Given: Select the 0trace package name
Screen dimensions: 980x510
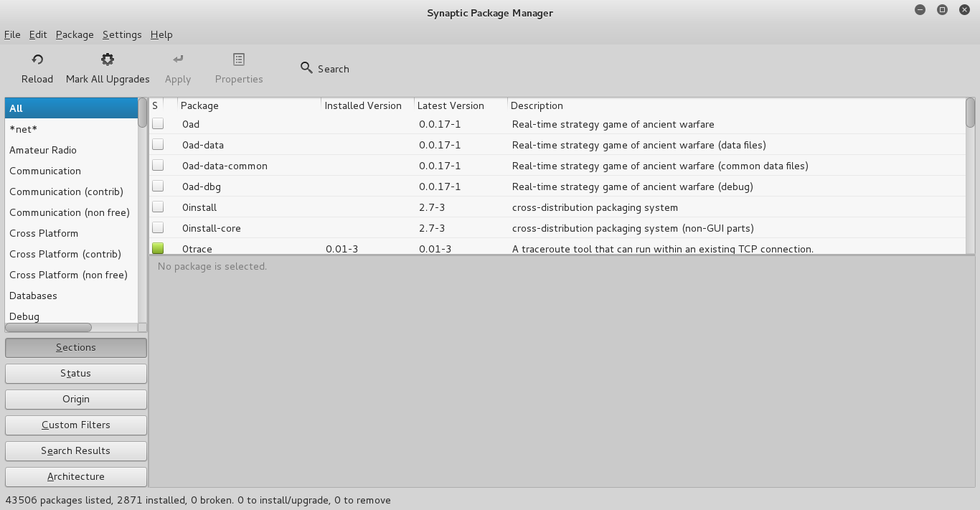Looking at the screenshot, I should point(197,249).
